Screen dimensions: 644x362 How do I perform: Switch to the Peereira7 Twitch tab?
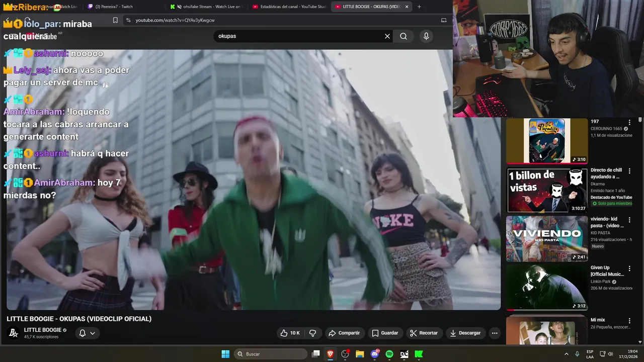(114, 7)
